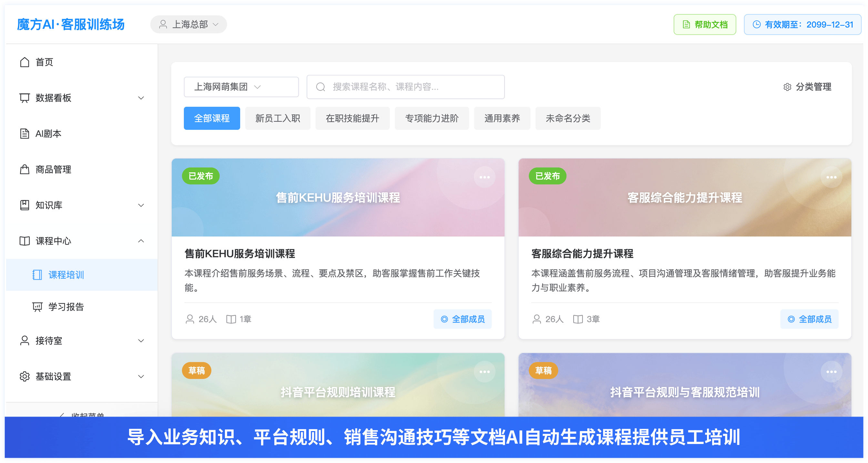Expand the 接待室 menu chevron
The height and width of the screenshot is (463, 868).
141,340
